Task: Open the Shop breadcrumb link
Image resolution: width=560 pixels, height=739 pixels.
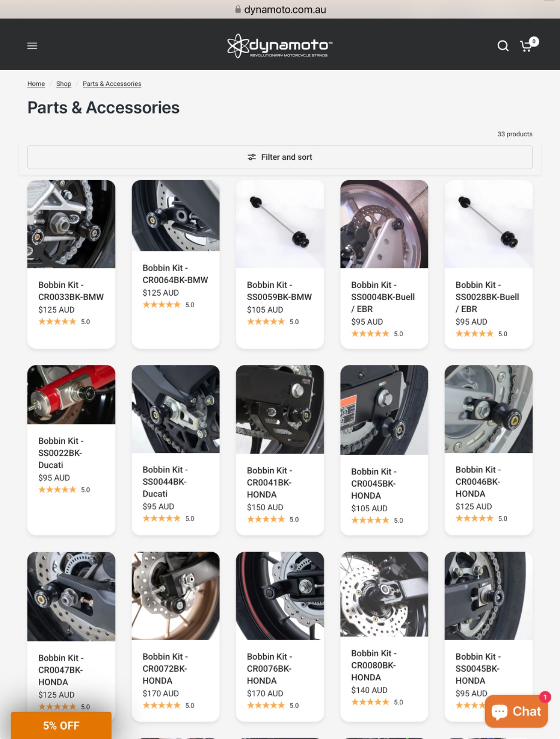Action: (64, 84)
